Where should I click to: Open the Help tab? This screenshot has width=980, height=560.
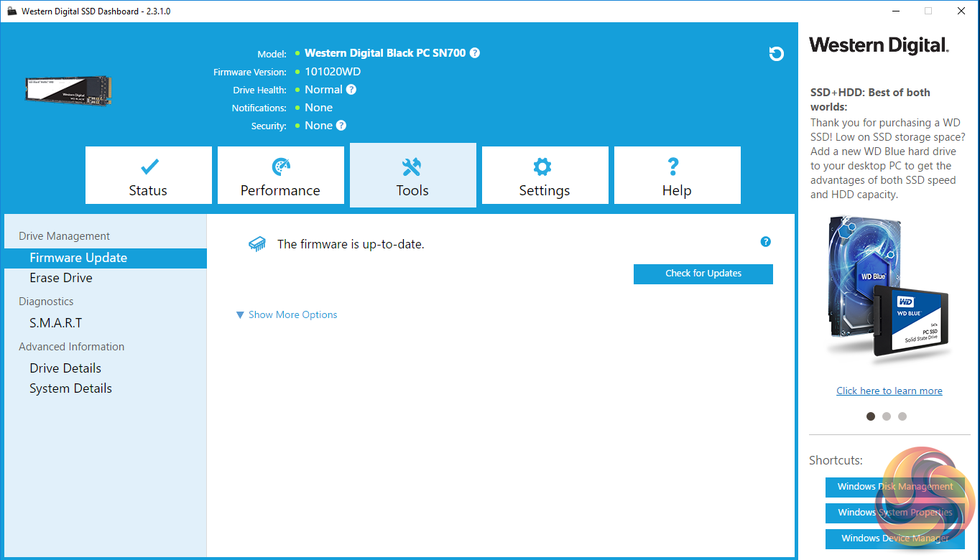coord(677,176)
